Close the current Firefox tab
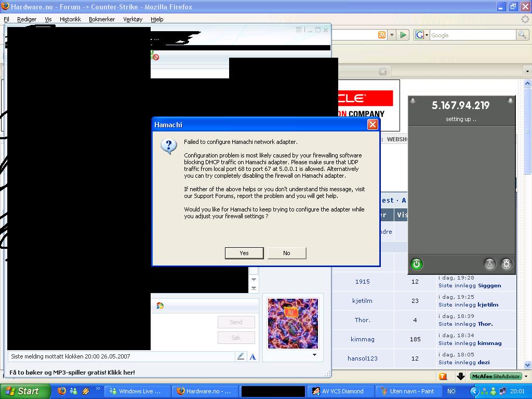Image resolution: width=532 pixels, height=399 pixels. [x=383, y=72]
